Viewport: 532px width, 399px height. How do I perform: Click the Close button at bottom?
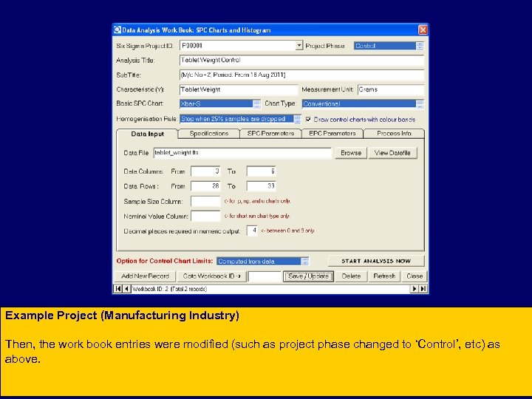coord(415,276)
